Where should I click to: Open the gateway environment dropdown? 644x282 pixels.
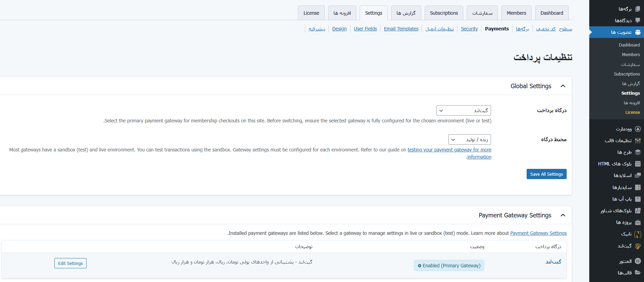point(469,139)
